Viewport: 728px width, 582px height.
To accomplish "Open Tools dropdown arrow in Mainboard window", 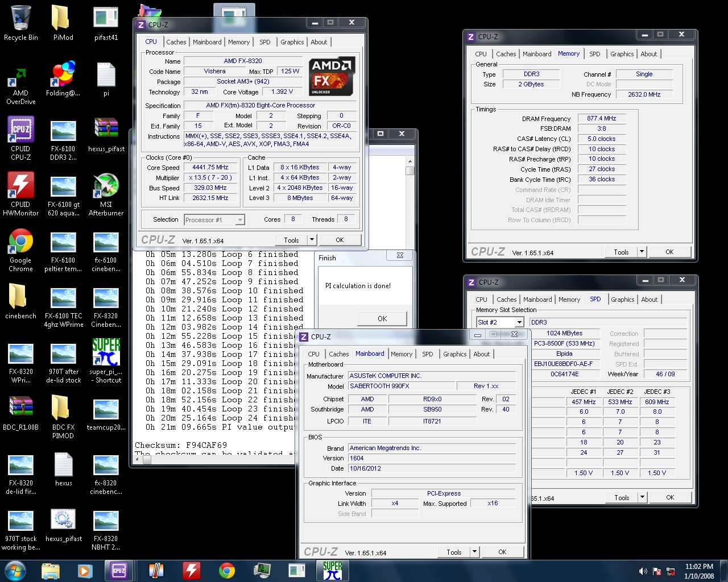I will (474, 552).
